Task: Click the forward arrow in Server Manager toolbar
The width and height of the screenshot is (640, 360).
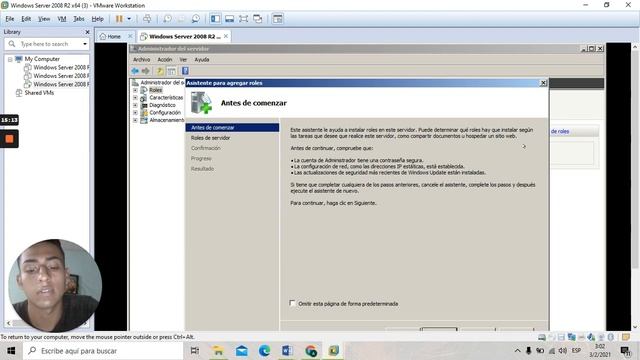Action: click(145, 71)
